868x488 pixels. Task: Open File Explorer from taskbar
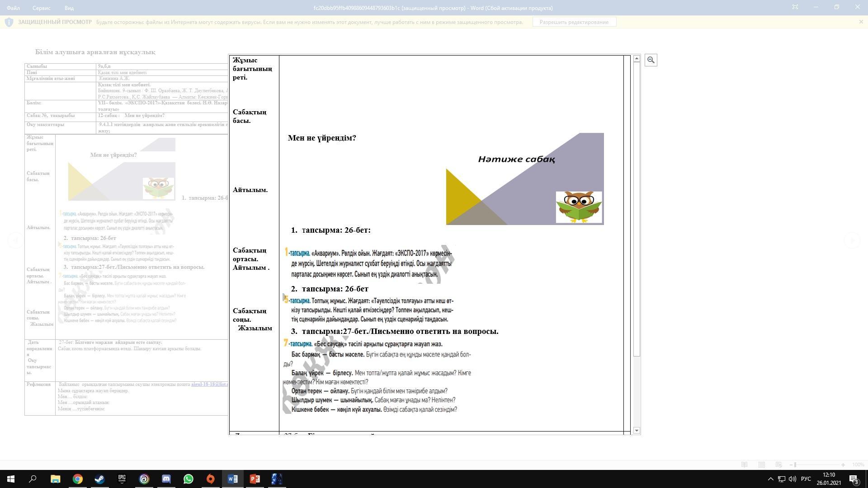tap(55, 479)
